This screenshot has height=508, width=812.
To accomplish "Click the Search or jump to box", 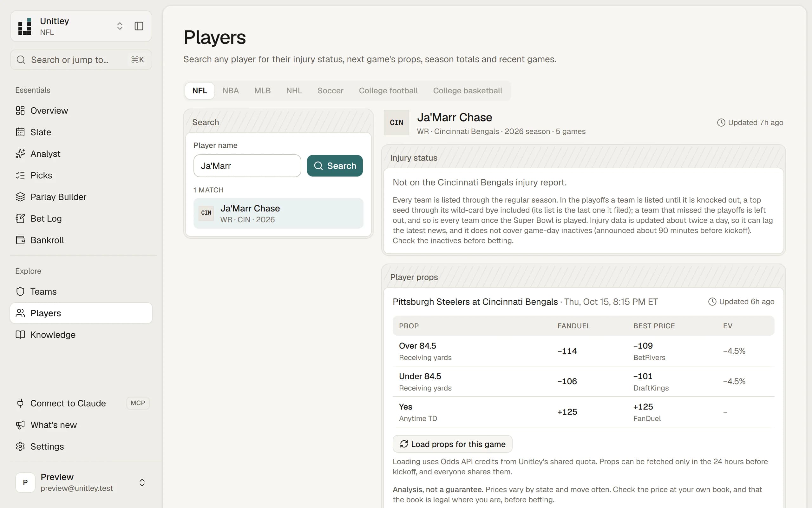I will click(x=81, y=60).
